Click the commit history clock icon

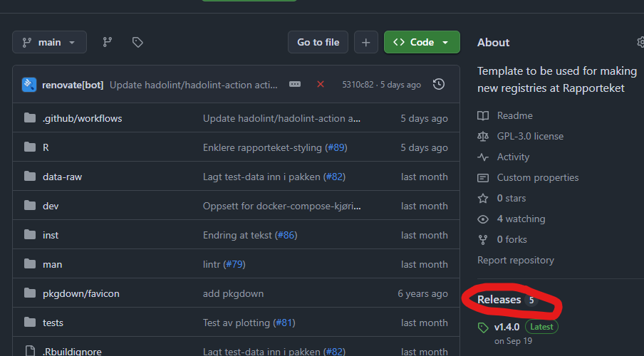[x=439, y=84]
